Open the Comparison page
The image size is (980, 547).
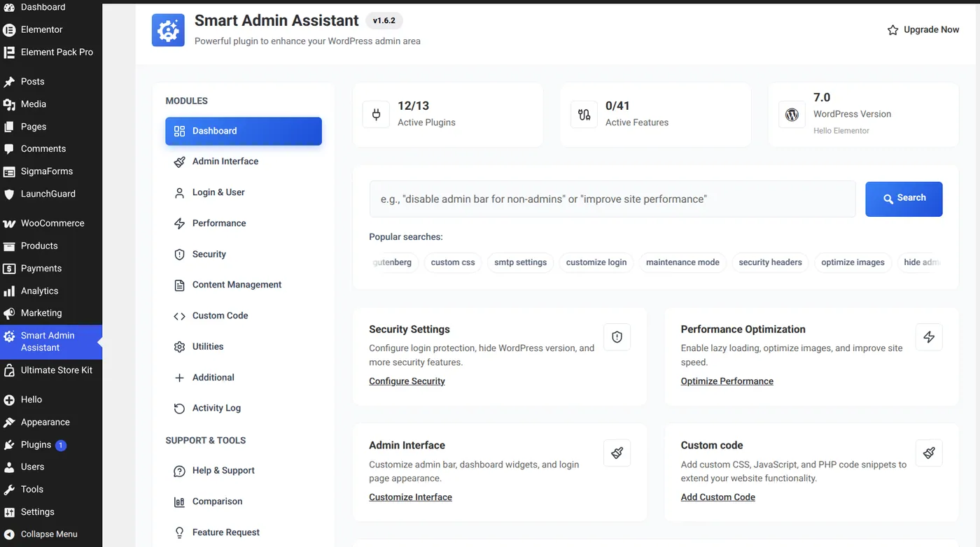click(x=244, y=502)
